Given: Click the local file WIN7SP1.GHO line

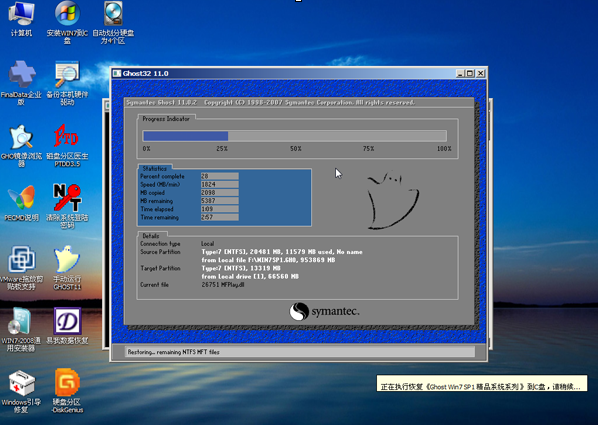Looking at the screenshot, I should click(x=268, y=260).
